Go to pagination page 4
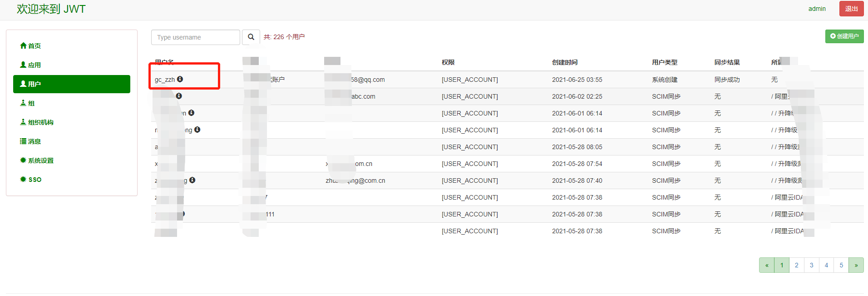This screenshot has height=296, width=868. tap(827, 265)
